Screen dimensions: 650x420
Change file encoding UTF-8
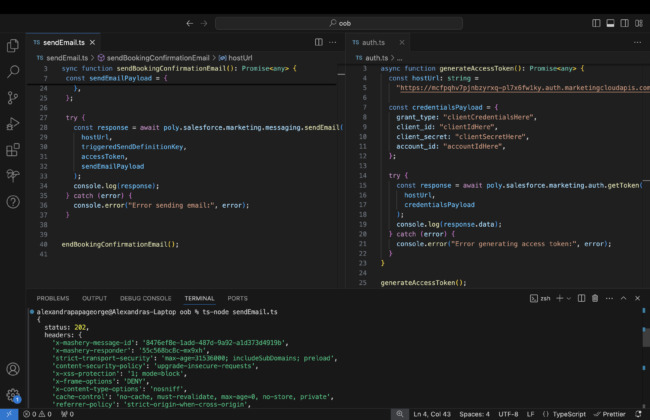[x=508, y=414]
